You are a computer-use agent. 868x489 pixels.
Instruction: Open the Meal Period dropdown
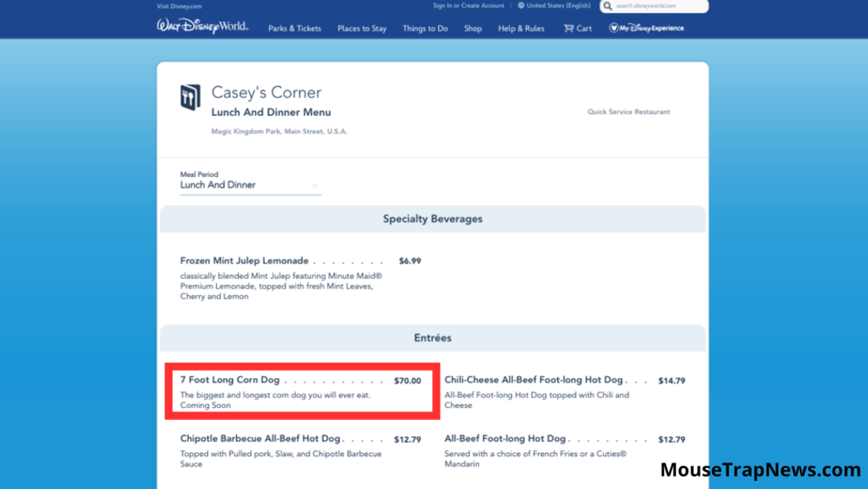click(x=250, y=185)
